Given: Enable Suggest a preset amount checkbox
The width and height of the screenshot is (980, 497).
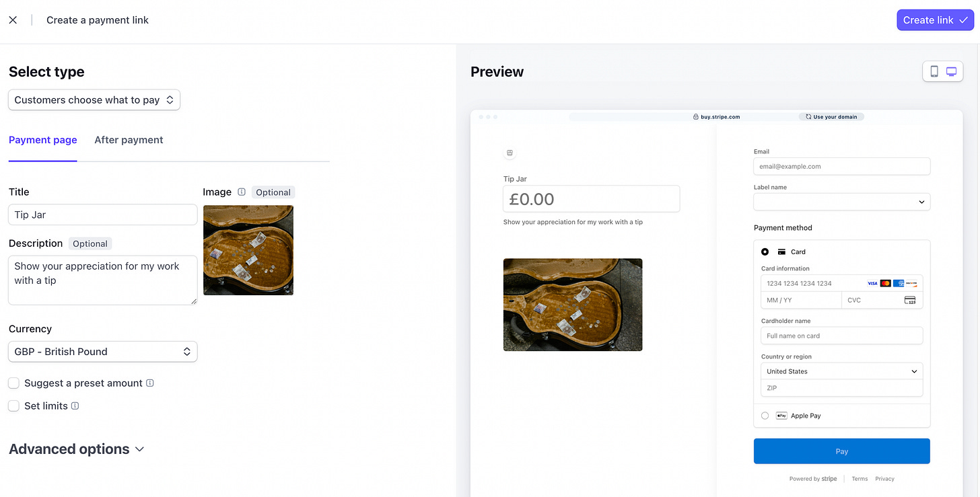Looking at the screenshot, I should (x=13, y=383).
